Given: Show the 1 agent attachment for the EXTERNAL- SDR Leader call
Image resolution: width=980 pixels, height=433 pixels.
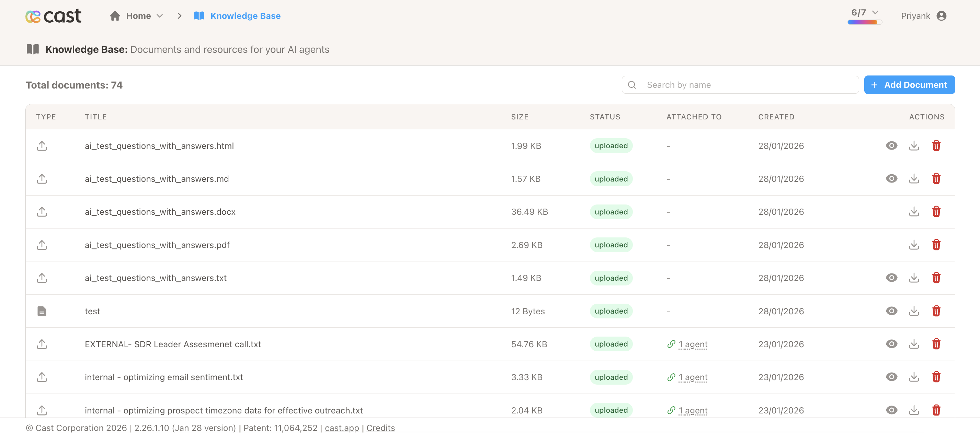Looking at the screenshot, I should [x=692, y=344].
